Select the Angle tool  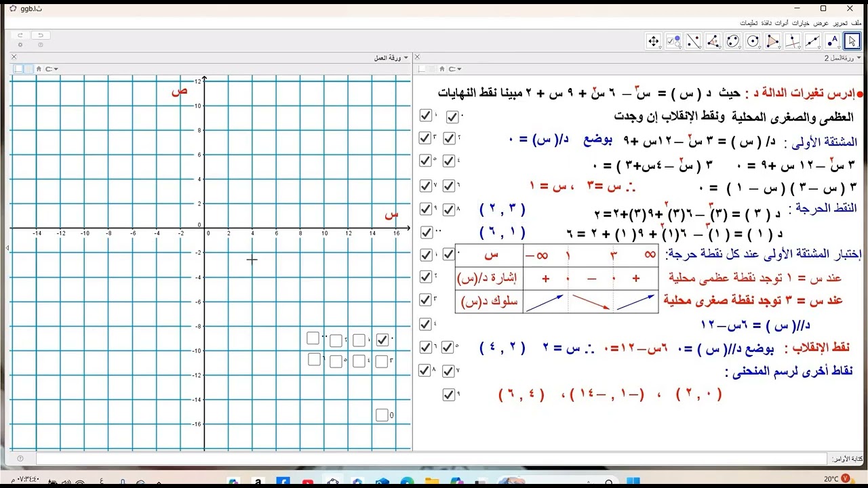pyautogui.click(x=713, y=41)
